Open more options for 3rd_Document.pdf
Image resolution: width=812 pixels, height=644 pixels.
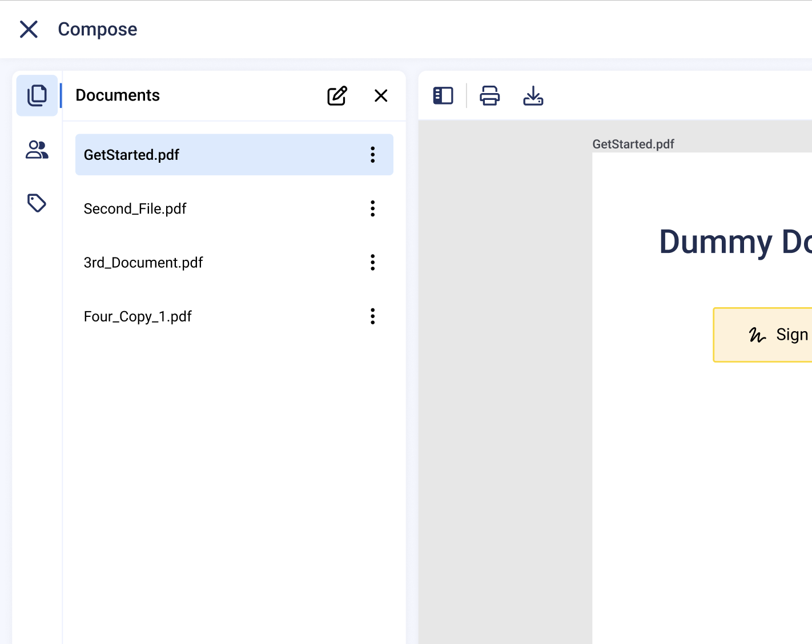click(x=372, y=263)
